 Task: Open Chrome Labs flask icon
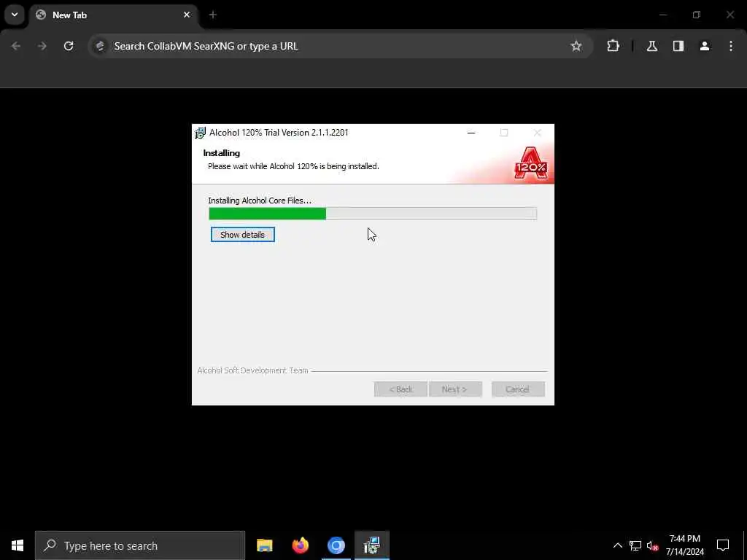pos(652,46)
